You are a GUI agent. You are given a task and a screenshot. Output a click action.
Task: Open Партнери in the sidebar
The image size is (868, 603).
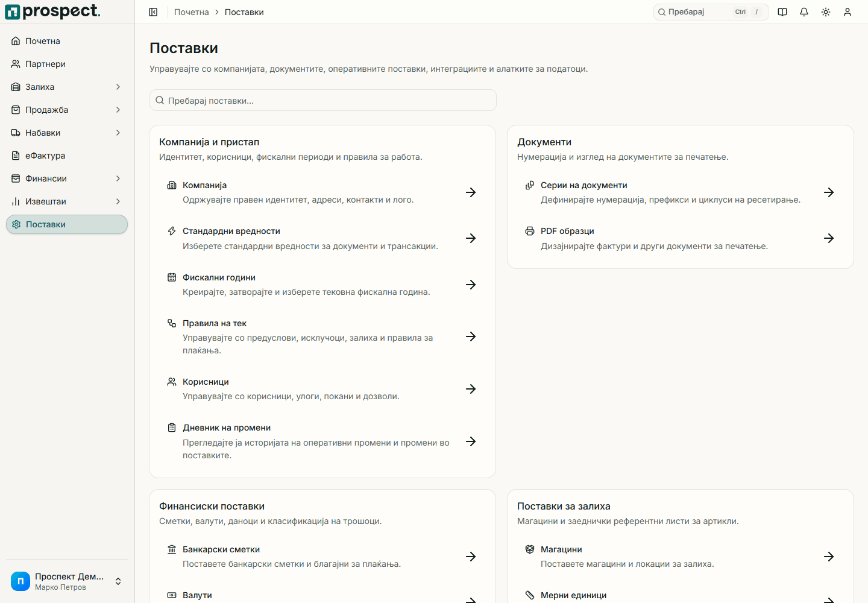point(67,64)
